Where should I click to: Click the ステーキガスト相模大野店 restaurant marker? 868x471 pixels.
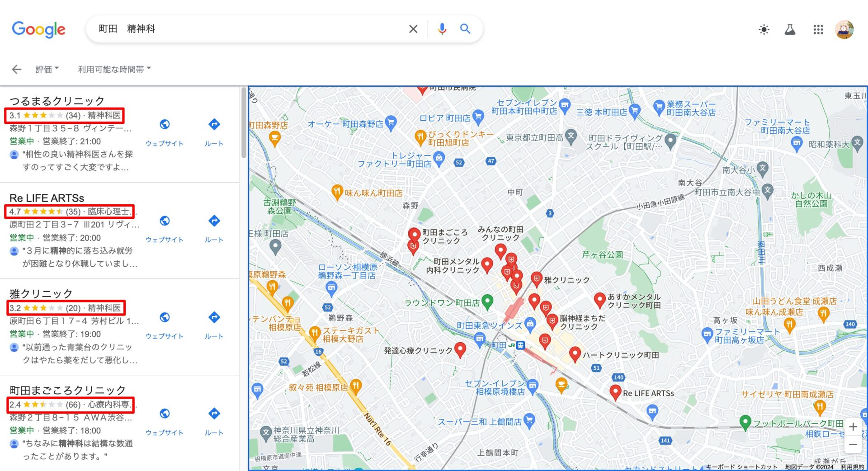(315, 334)
